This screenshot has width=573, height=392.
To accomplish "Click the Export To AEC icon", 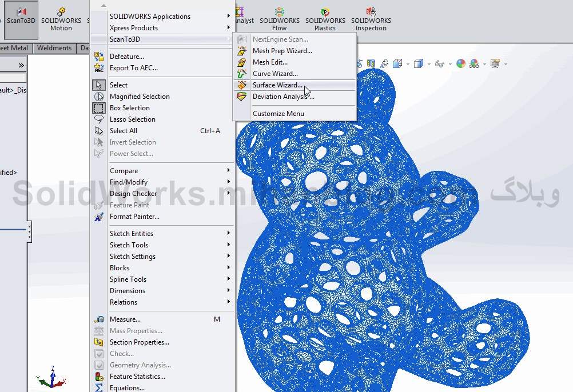I will click(x=99, y=68).
